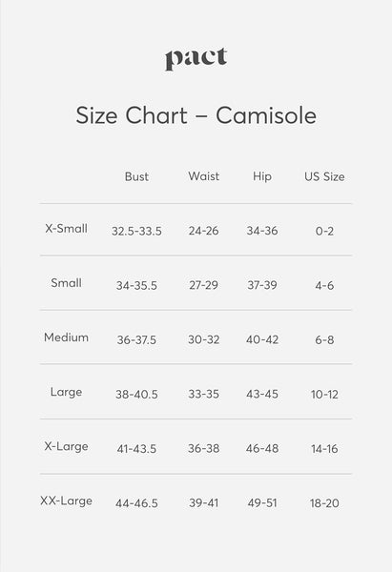The width and height of the screenshot is (392, 572).
Task: Click the Hip column header
Action: 262,177
